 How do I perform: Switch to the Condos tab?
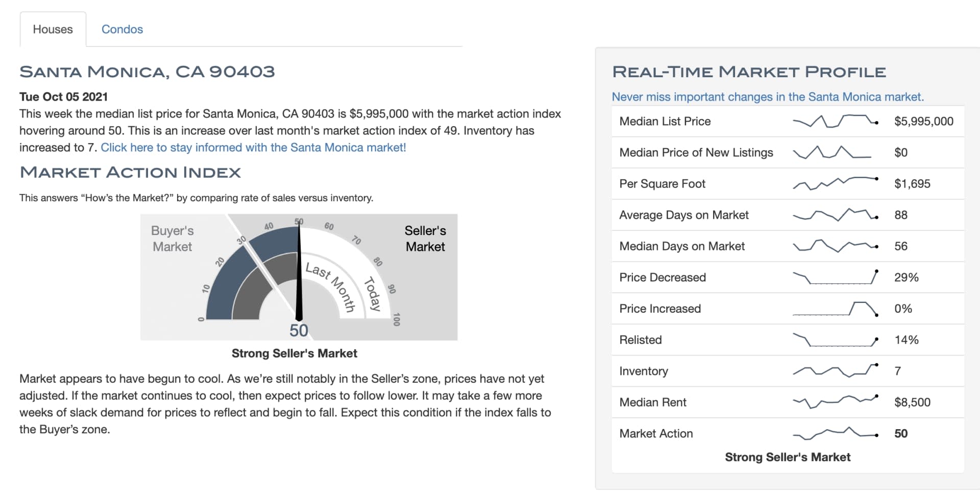tap(122, 29)
